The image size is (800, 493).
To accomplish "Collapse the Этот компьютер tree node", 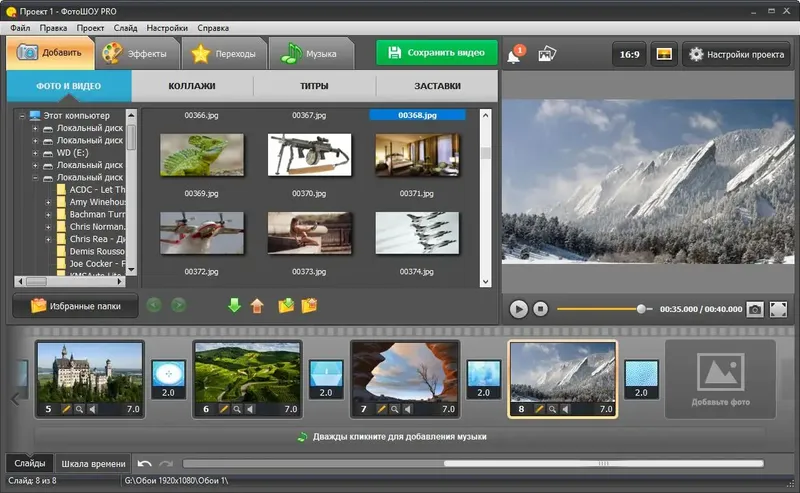I will [22, 116].
